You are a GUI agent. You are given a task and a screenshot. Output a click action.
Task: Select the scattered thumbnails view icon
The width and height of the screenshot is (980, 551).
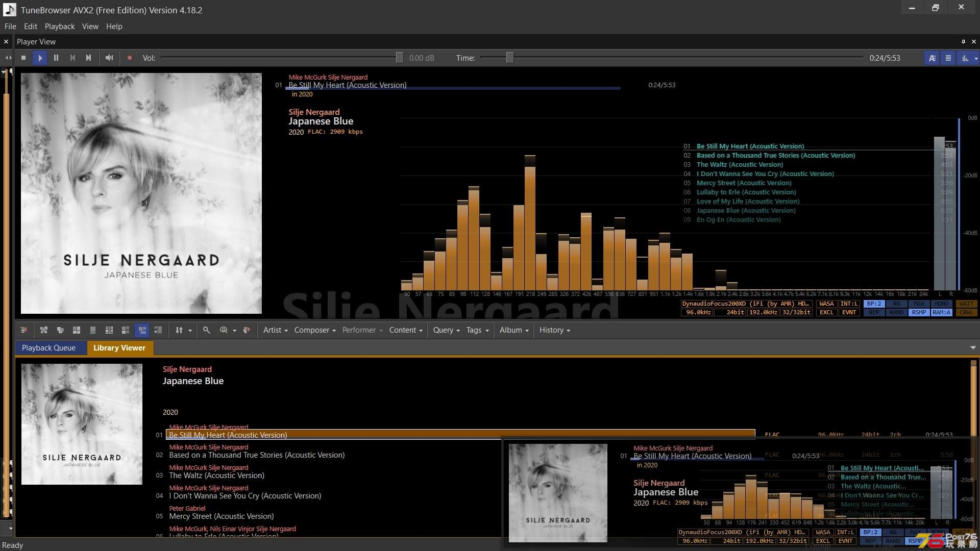pos(44,330)
